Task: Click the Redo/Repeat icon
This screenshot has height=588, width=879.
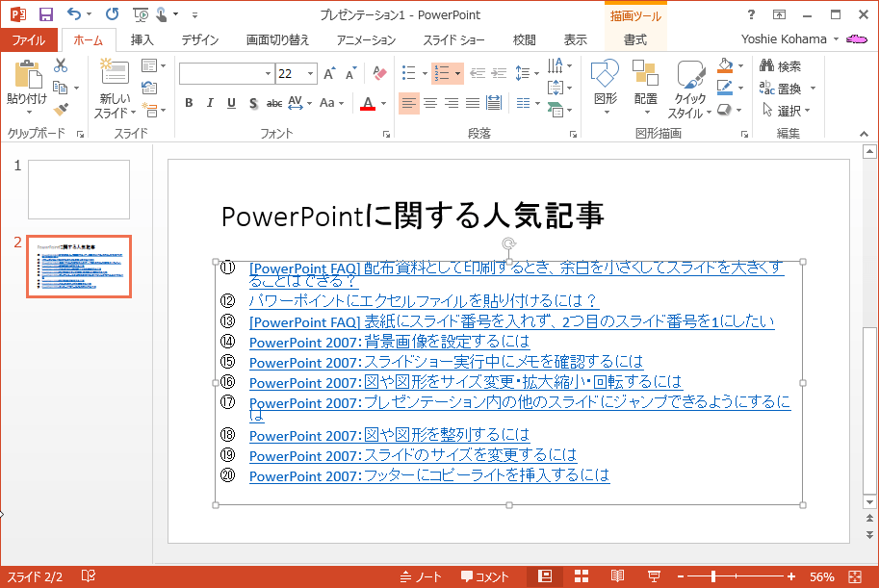Action: 112,14
